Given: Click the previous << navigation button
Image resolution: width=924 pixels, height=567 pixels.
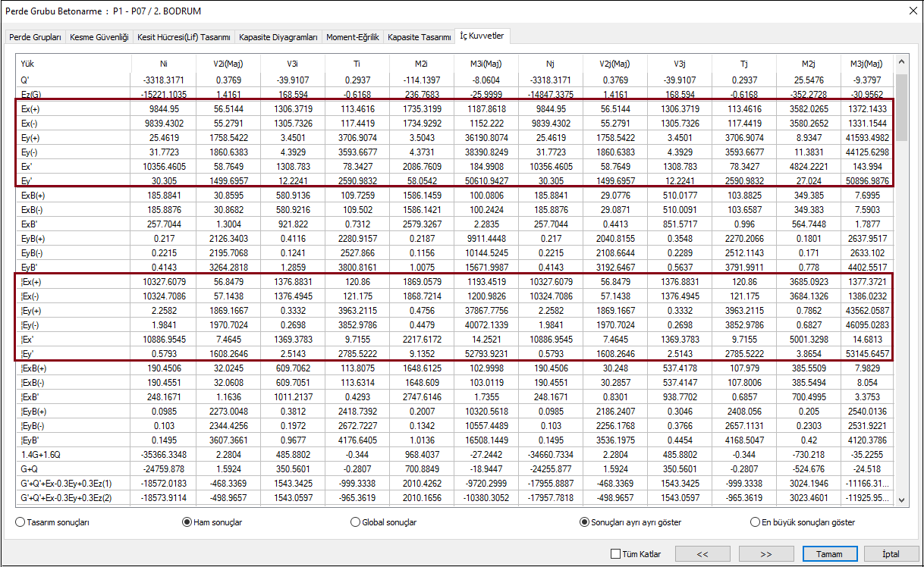Looking at the screenshot, I should (702, 554).
